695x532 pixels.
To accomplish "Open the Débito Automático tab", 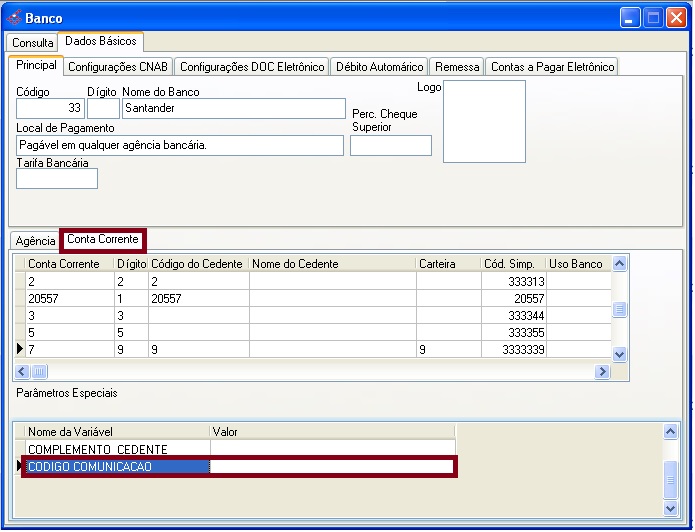I will click(x=380, y=67).
